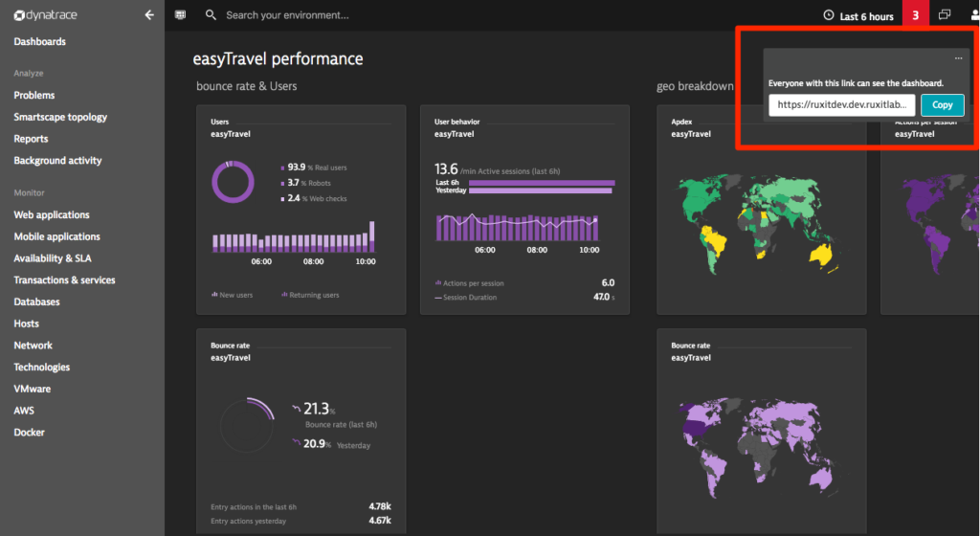This screenshot has width=980, height=536.
Task: Open Background activity
Action: pos(57,161)
